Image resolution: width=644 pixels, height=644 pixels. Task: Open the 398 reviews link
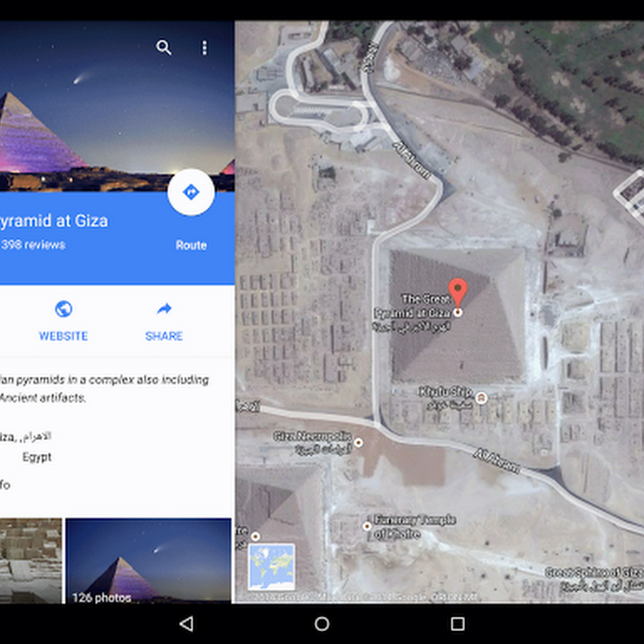(33, 245)
